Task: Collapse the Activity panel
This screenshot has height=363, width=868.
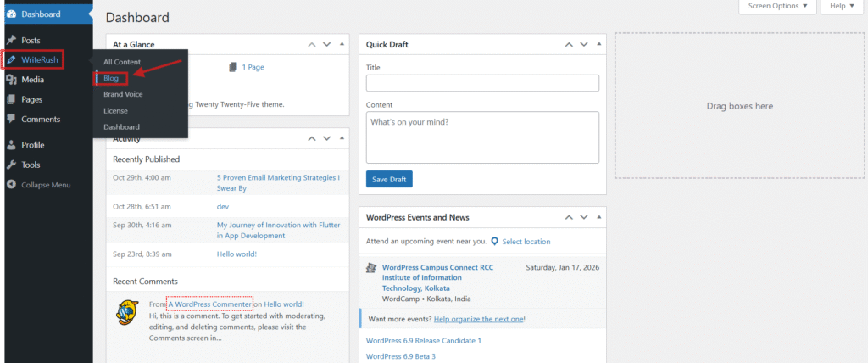Action: pos(342,138)
